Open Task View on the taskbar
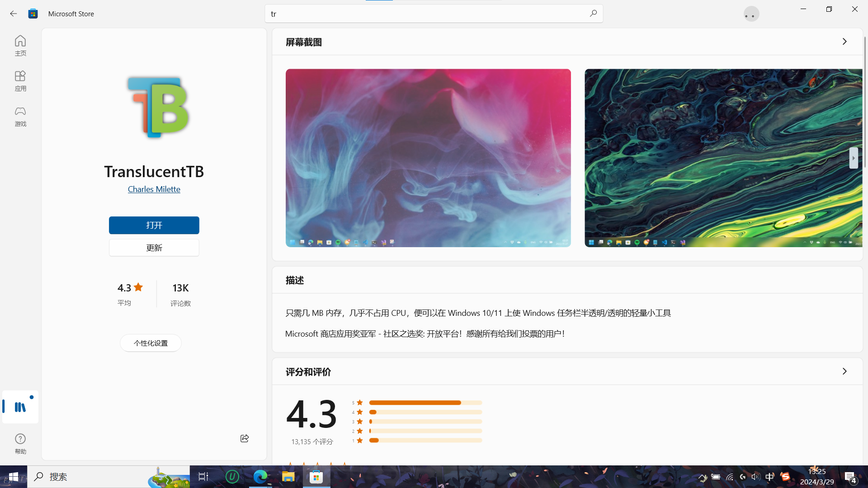Screen dimensions: 868x488 point(203,477)
